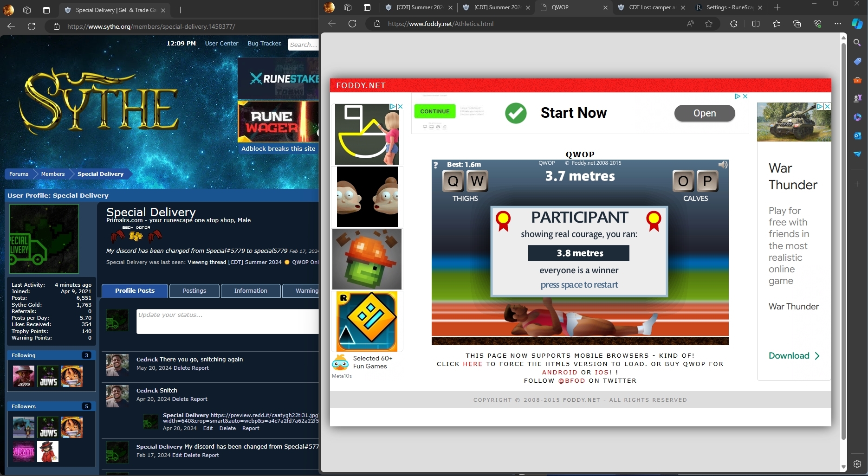Select the Information tab on Sythe profile

(251, 290)
